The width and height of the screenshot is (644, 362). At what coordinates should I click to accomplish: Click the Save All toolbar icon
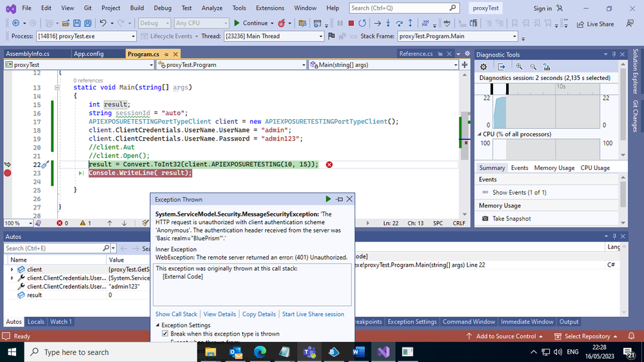coord(86,23)
